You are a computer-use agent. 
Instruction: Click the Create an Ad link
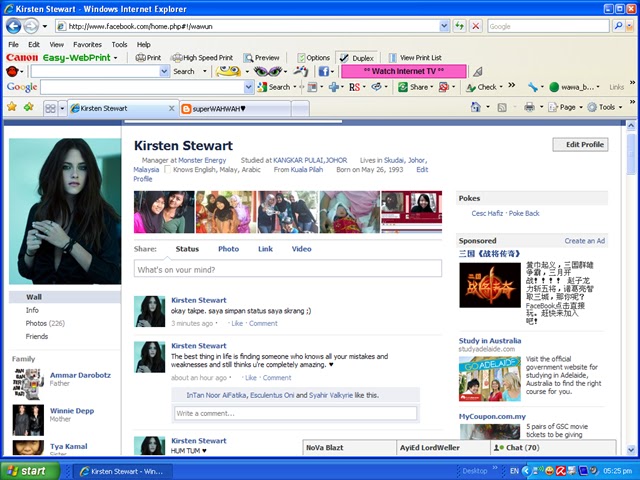click(584, 241)
